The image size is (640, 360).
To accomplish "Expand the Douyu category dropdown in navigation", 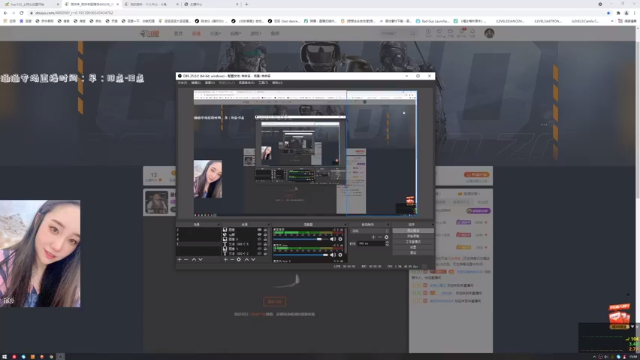I will [215, 33].
